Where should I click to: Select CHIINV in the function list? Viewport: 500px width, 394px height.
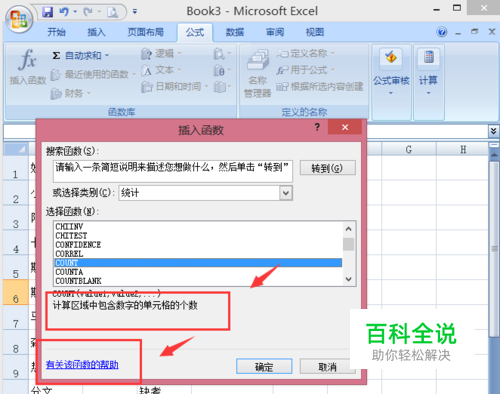[198, 227]
